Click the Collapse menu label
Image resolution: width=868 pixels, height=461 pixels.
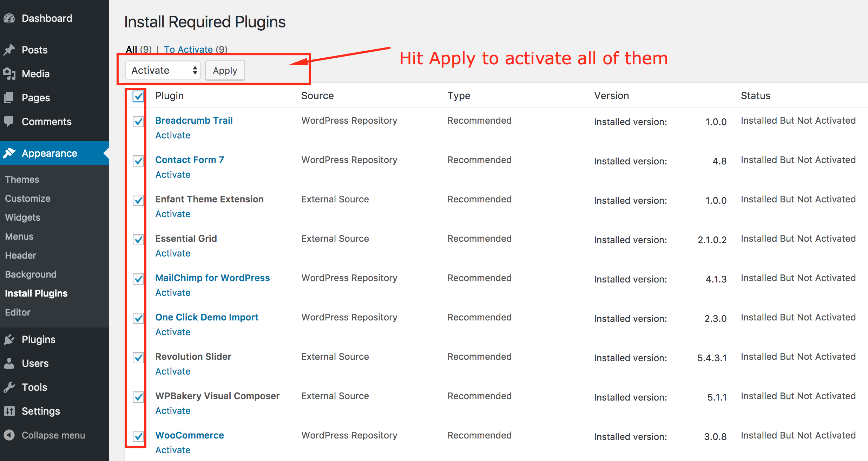[x=53, y=435]
